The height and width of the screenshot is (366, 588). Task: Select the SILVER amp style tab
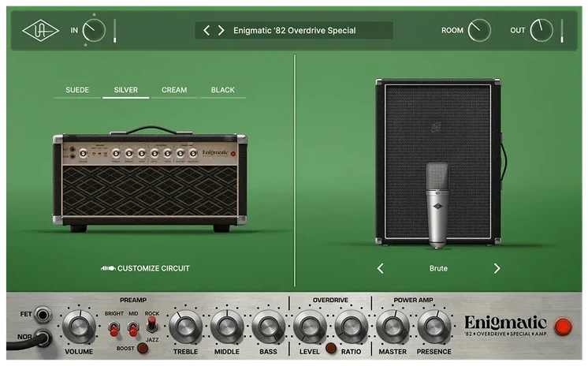(x=125, y=90)
